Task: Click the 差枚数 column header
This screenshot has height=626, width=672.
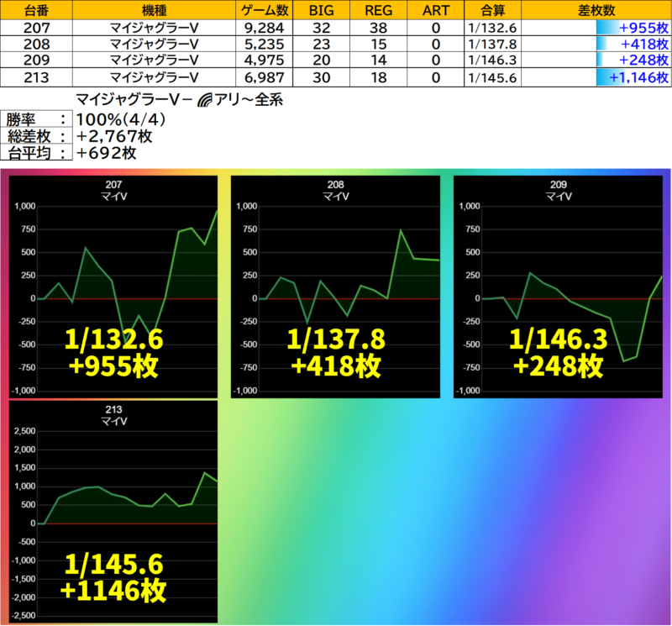Action: coord(596,10)
